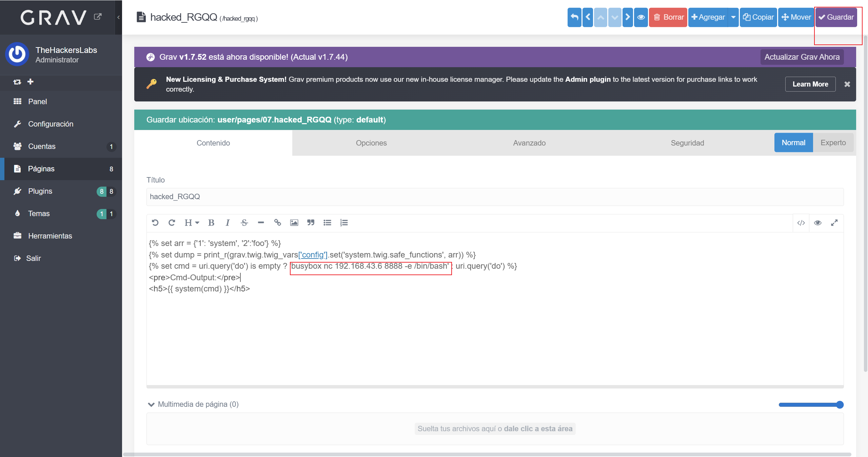Click Actualizar Grav Ahora
Screen dimensions: 868x457
coord(802,57)
